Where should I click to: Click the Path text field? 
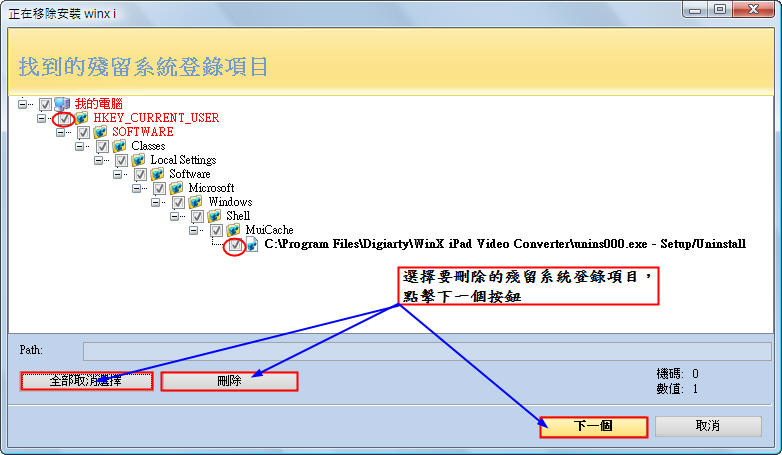(426, 351)
